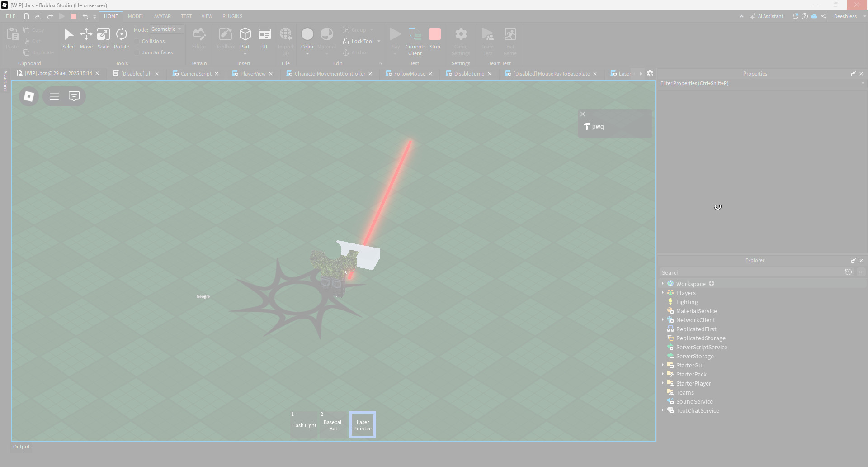Click the Color tool swatch
The height and width of the screenshot is (467, 868).
tap(307, 35)
